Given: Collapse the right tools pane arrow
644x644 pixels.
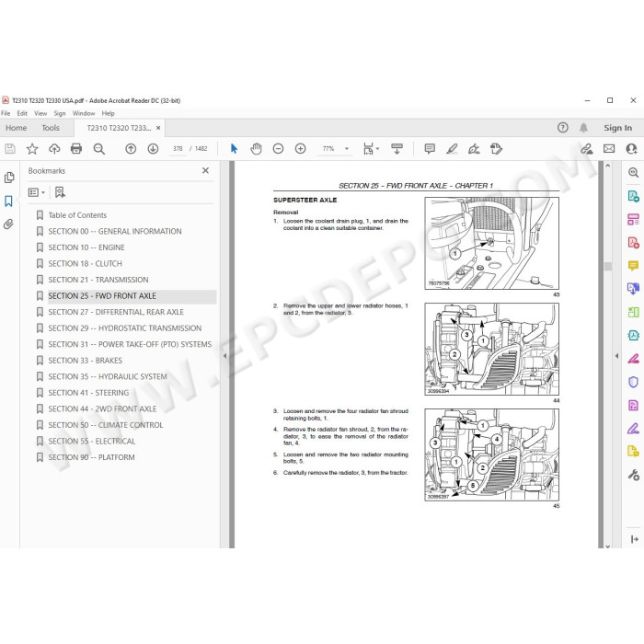Looking at the screenshot, I should (x=616, y=356).
